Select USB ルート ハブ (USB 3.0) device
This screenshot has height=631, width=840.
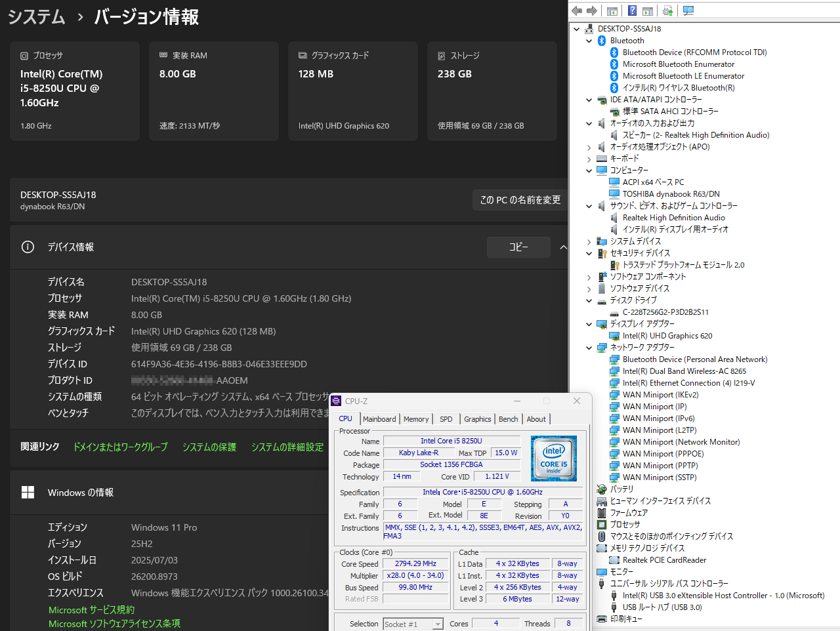tap(662, 607)
